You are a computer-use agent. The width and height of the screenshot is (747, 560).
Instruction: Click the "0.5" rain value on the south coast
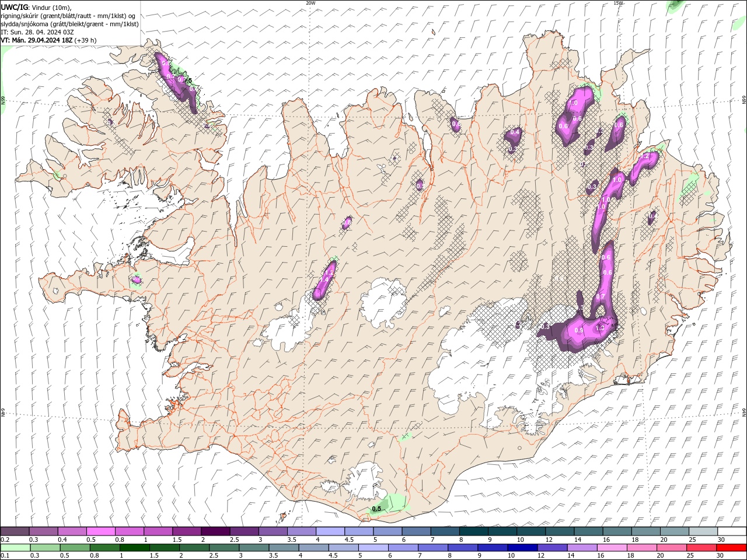[x=376, y=509]
